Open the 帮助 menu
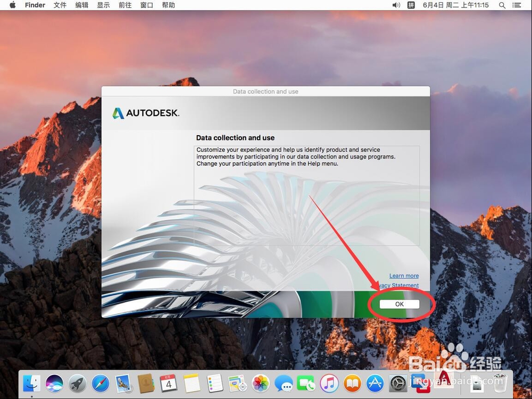This screenshot has height=399, width=532. click(168, 5)
